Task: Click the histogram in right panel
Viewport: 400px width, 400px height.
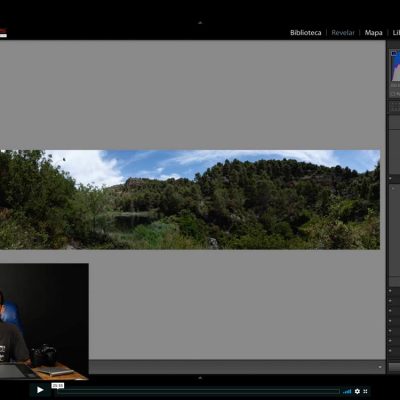Action: pos(395,66)
